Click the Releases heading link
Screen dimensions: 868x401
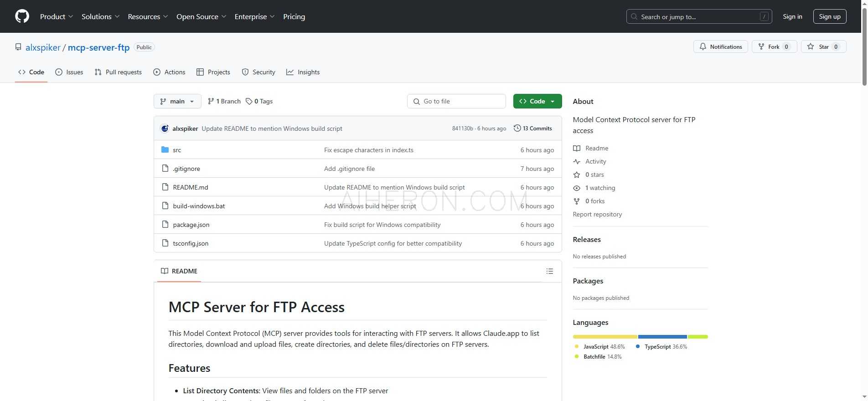587,240
